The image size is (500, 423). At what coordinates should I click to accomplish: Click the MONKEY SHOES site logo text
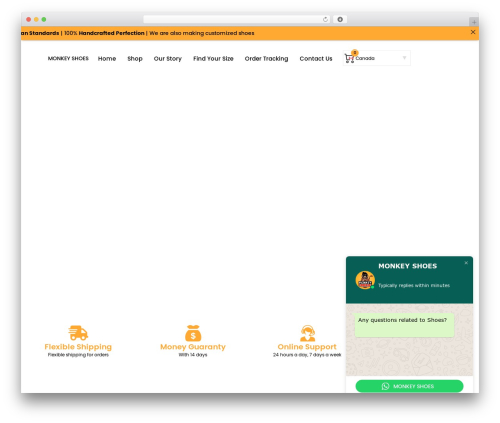click(68, 58)
